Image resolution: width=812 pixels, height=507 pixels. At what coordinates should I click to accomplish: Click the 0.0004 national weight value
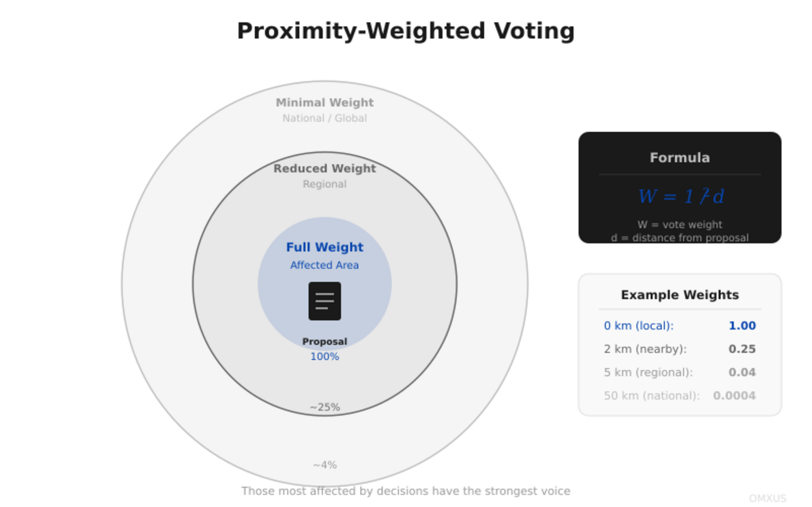click(x=734, y=396)
